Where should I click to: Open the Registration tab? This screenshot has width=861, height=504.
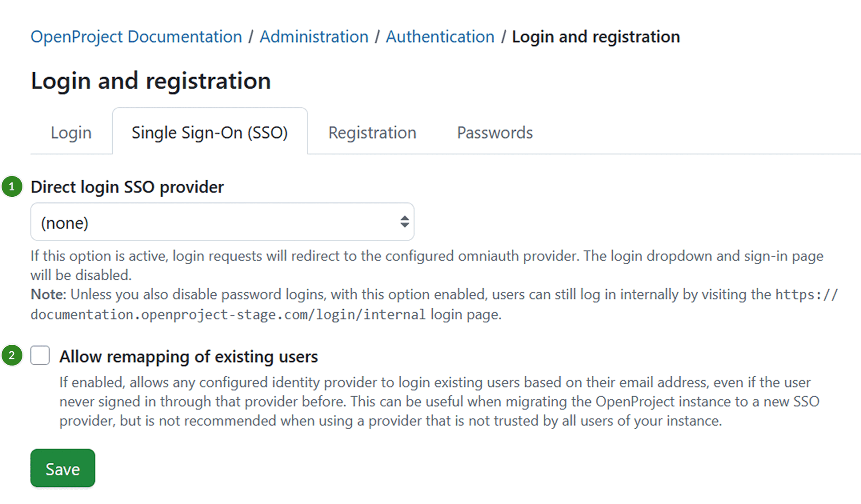(372, 133)
